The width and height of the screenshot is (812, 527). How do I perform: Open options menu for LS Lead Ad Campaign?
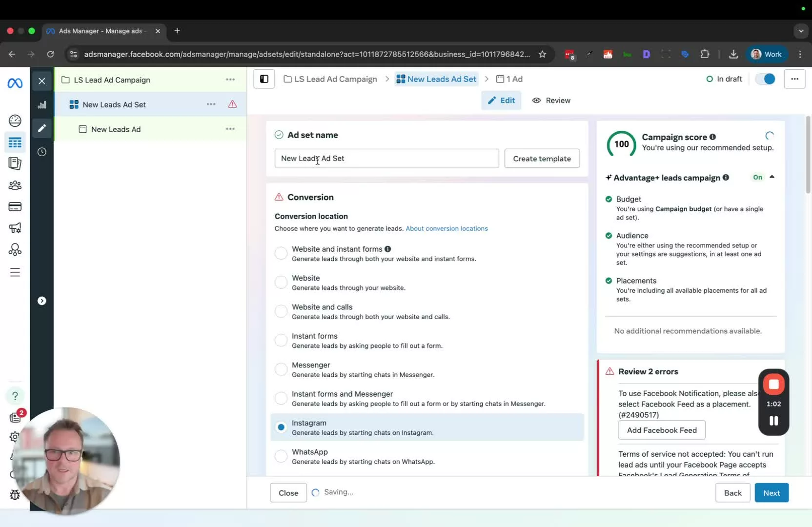pos(230,80)
